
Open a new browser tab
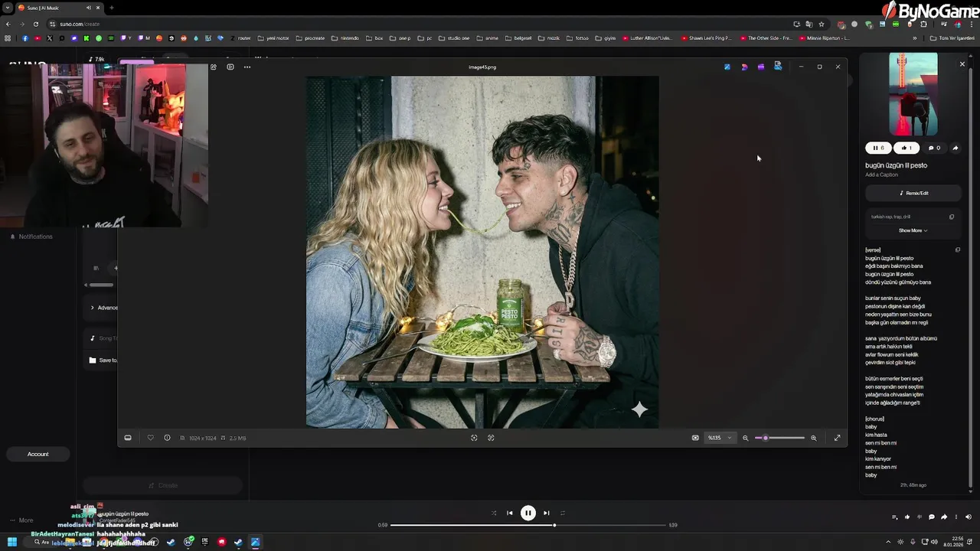[x=112, y=8]
